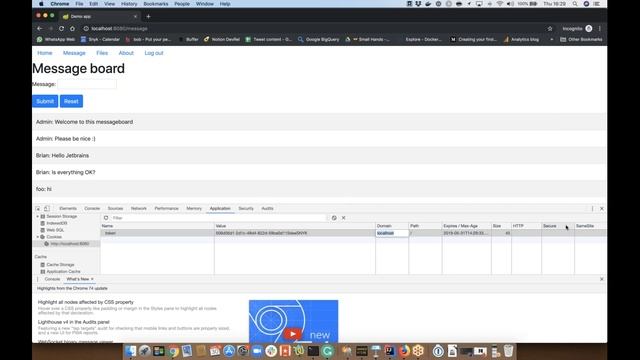Open Firefox from the dock
The image size is (640, 360).
pos(404,351)
